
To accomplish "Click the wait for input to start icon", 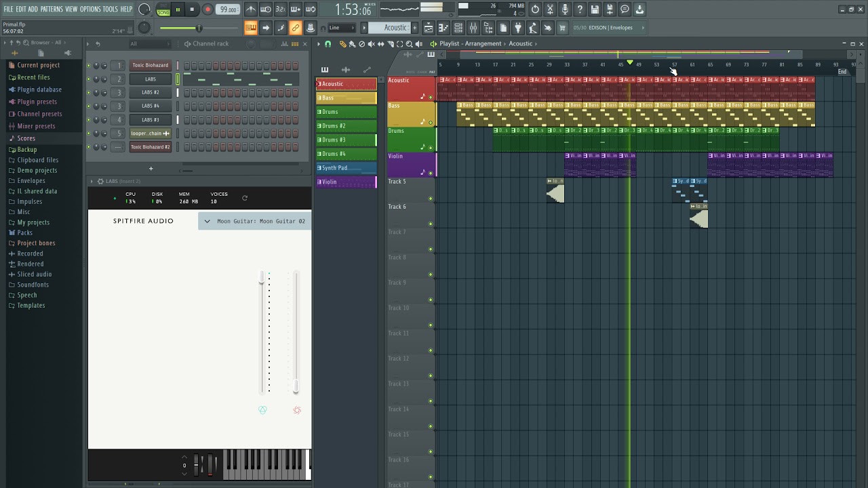I will click(266, 9).
